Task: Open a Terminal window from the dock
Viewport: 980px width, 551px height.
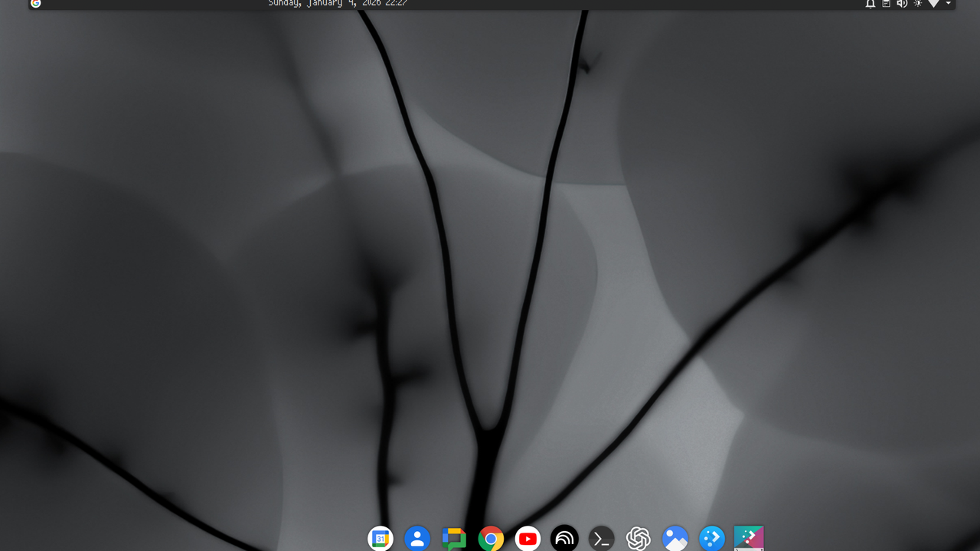Action: coord(601,538)
